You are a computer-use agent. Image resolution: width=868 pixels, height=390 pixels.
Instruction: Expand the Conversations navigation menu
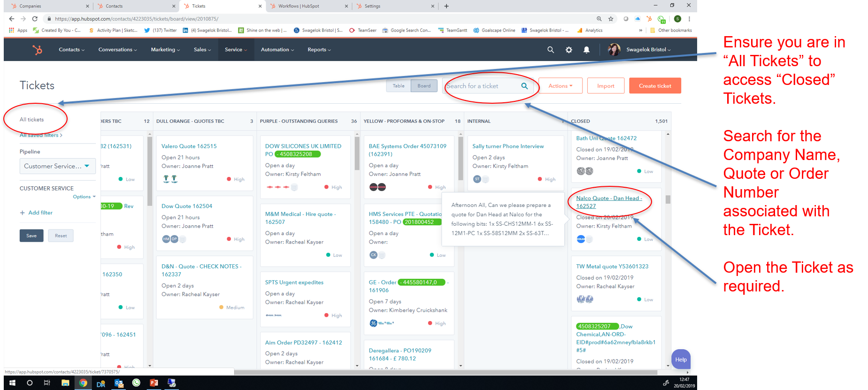117,50
